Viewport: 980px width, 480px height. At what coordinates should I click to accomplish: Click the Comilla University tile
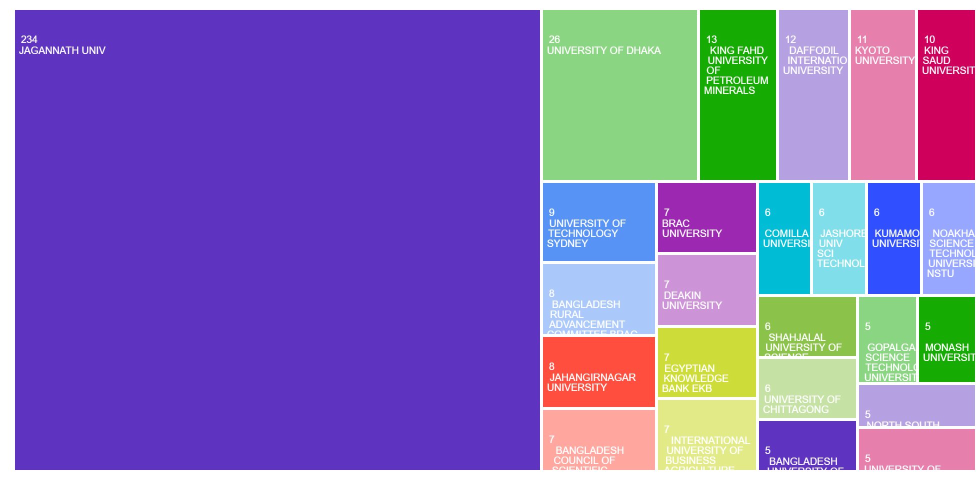[784, 238]
